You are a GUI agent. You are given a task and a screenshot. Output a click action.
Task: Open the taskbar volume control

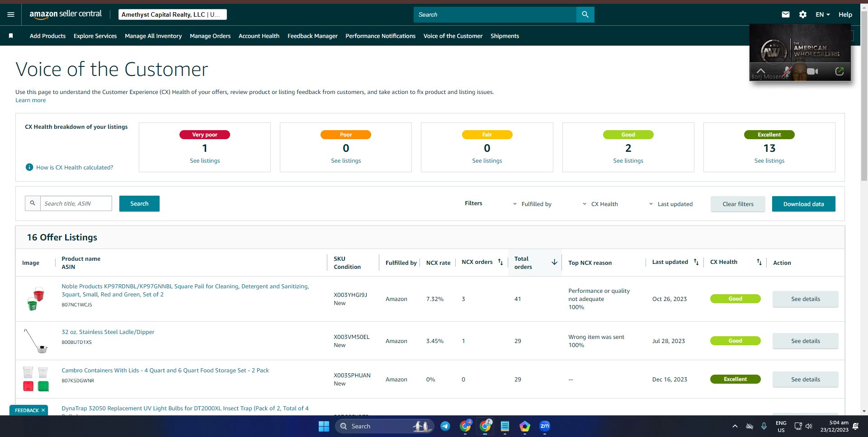click(x=809, y=426)
